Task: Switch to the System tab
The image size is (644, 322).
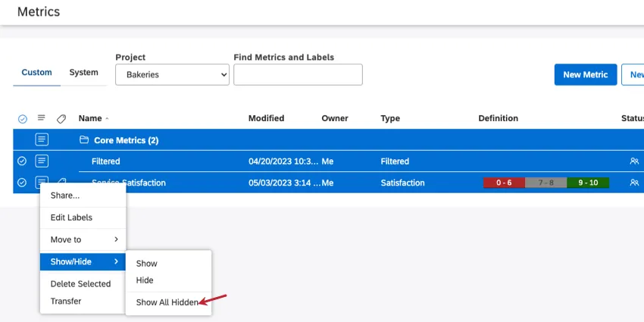Action: [x=83, y=73]
